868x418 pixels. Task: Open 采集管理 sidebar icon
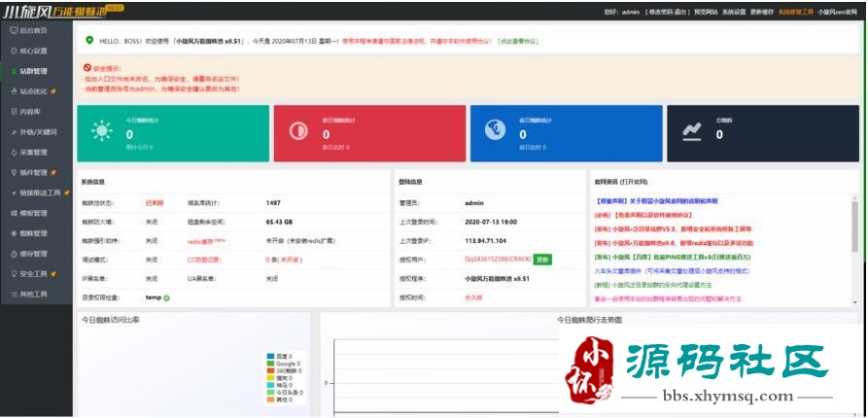[14, 153]
